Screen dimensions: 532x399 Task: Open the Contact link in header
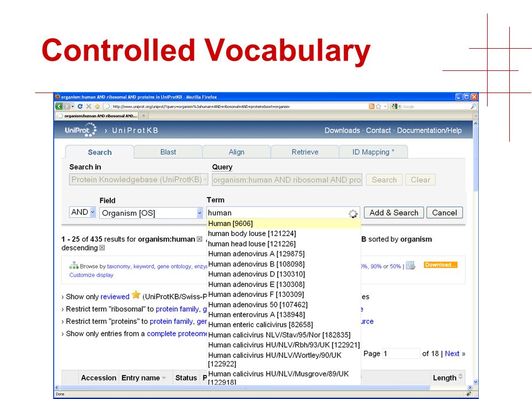point(378,130)
